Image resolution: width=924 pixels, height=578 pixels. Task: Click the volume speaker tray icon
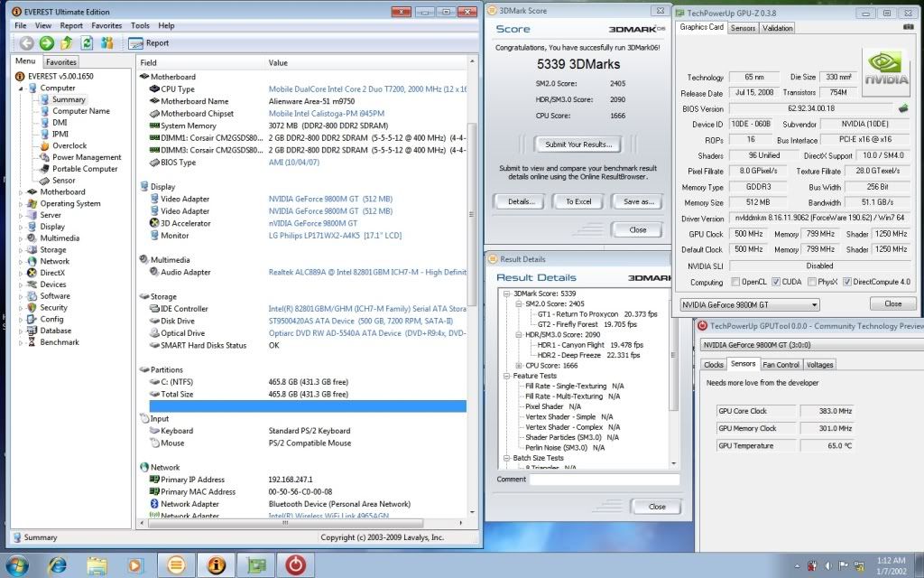[x=828, y=565]
